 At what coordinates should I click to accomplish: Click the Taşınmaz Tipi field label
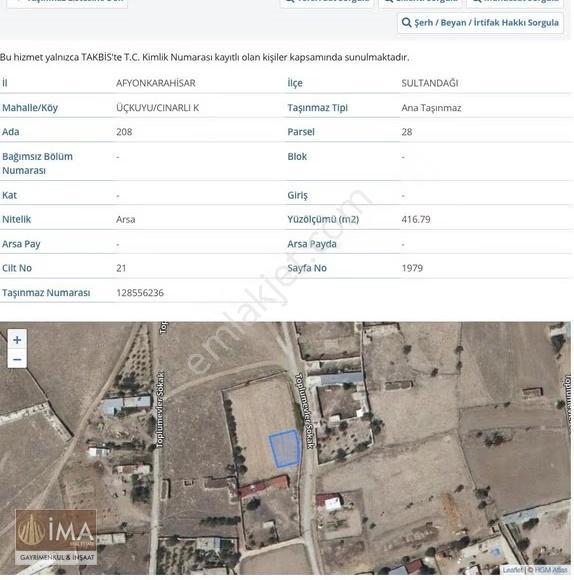pos(318,108)
